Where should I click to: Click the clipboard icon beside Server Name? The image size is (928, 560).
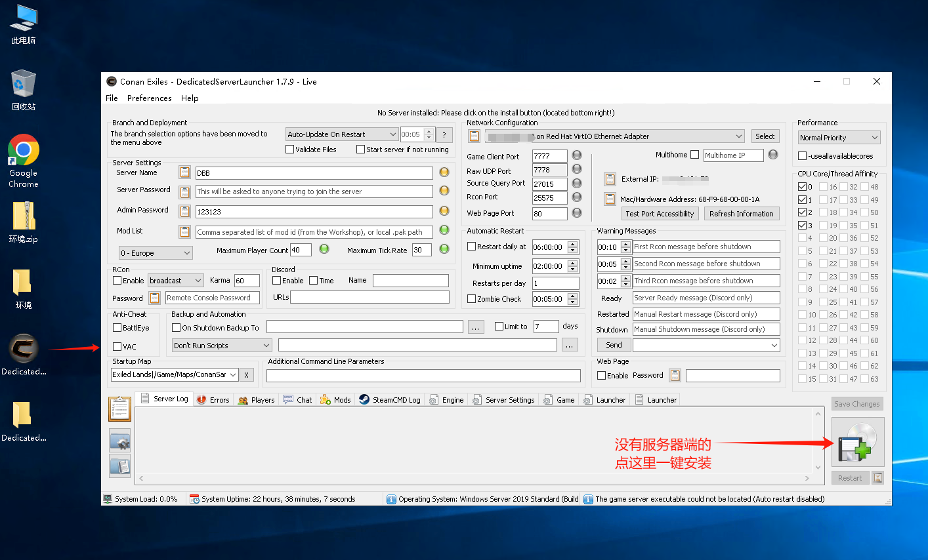184,172
